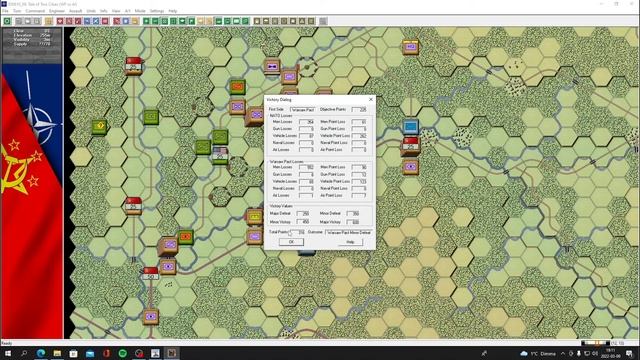Screen dimensions: 640x360
Task: Open the A/I menu
Action: pyautogui.click(x=127, y=11)
